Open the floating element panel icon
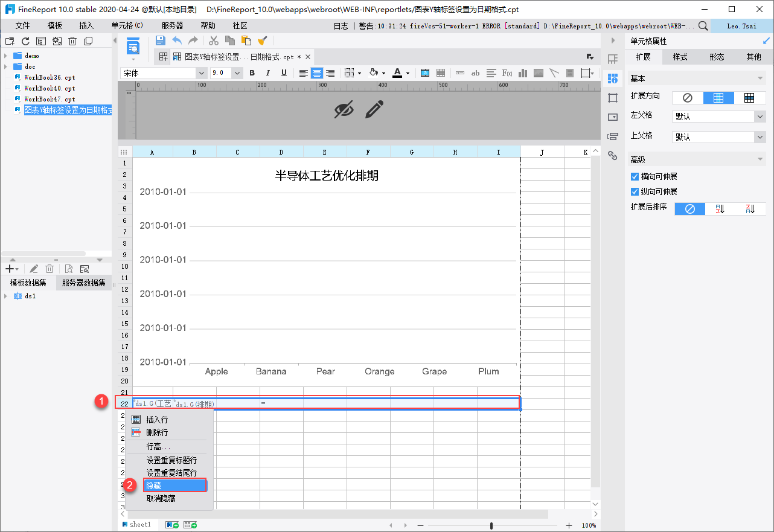Viewport: 774px width, 532px height. tap(613, 98)
